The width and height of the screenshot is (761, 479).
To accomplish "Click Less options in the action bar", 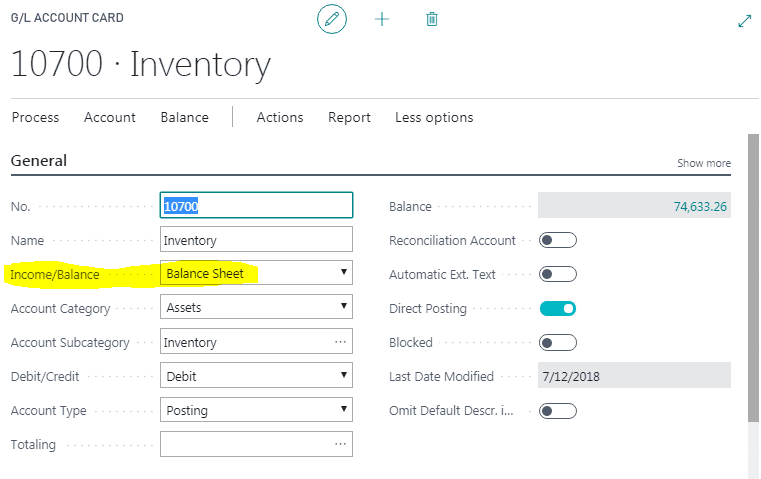I will tap(434, 117).
